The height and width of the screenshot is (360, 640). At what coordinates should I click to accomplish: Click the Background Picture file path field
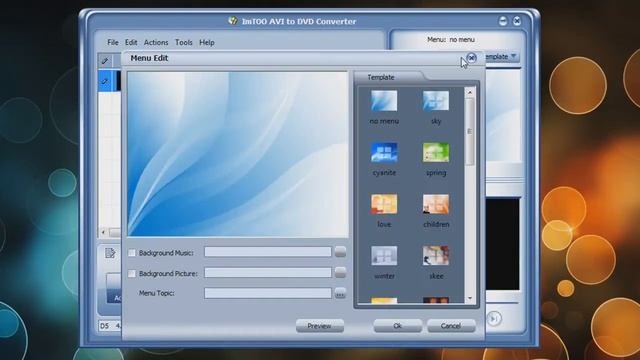[x=268, y=272]
